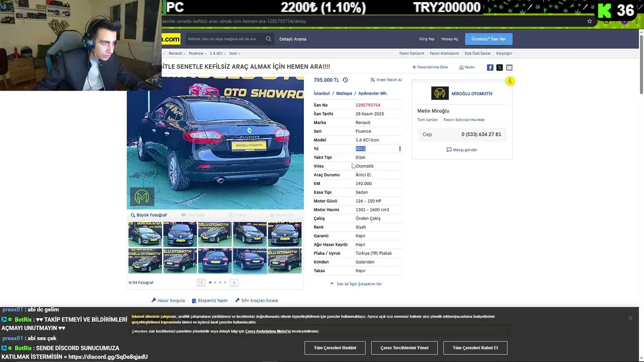
Task: Share the listing on X
Action: [500, 67]
